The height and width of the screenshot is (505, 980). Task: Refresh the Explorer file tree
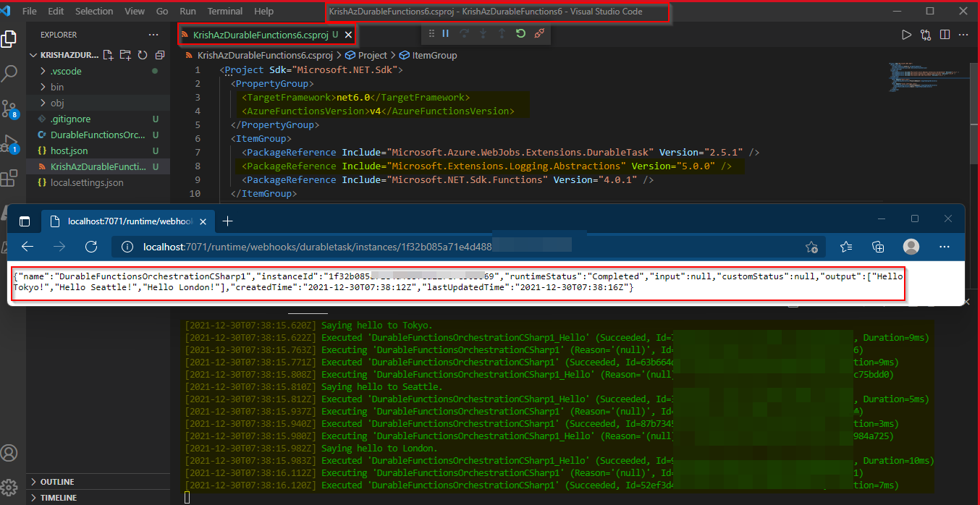(143, 55)
